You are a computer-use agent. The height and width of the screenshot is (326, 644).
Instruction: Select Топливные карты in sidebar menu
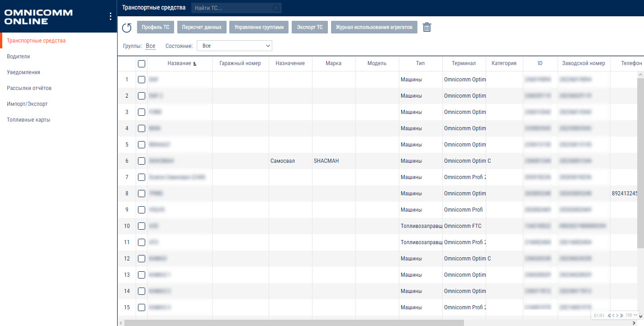point(28,120)
